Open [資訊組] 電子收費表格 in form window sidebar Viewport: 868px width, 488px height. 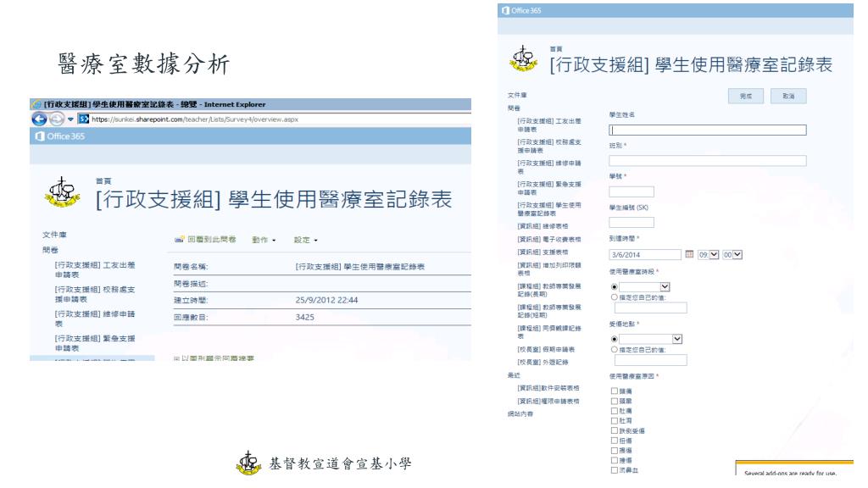[x=549, y=240]
